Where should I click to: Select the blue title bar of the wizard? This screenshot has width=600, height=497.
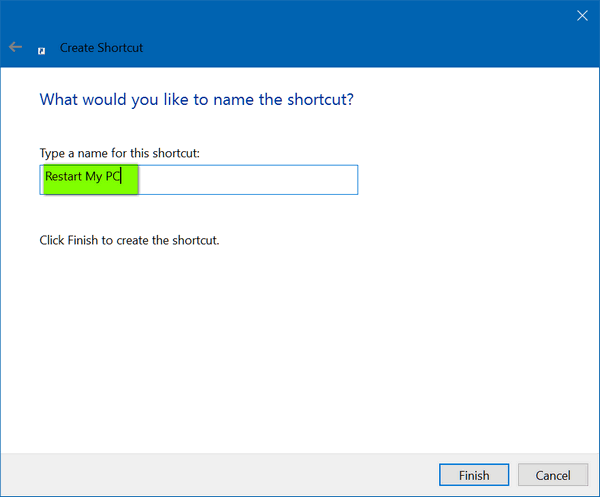click(300, 34)
